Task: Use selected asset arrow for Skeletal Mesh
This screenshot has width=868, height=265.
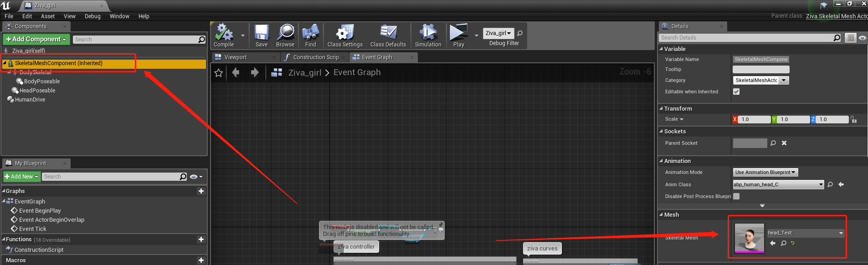Action: pyautogui.click(x=773, y=243)
